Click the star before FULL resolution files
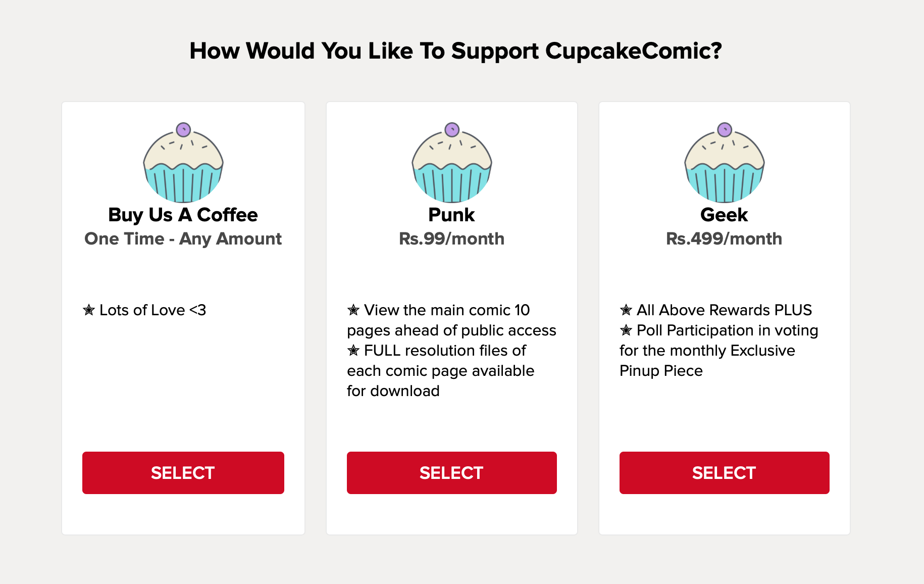924x584 pixels. (x=353, y=350)
